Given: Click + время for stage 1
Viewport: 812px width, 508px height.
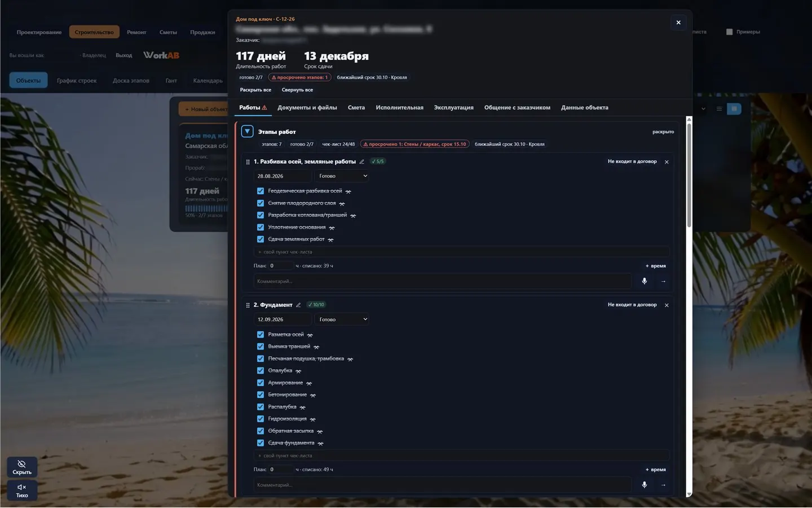Looking at the screenshot, I should pos(656,266).
